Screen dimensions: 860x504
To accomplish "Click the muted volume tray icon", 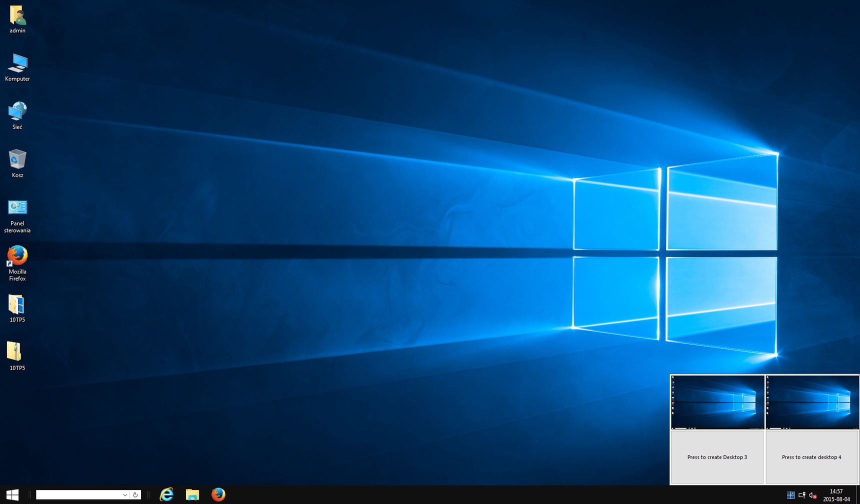I will pos(813,495).
